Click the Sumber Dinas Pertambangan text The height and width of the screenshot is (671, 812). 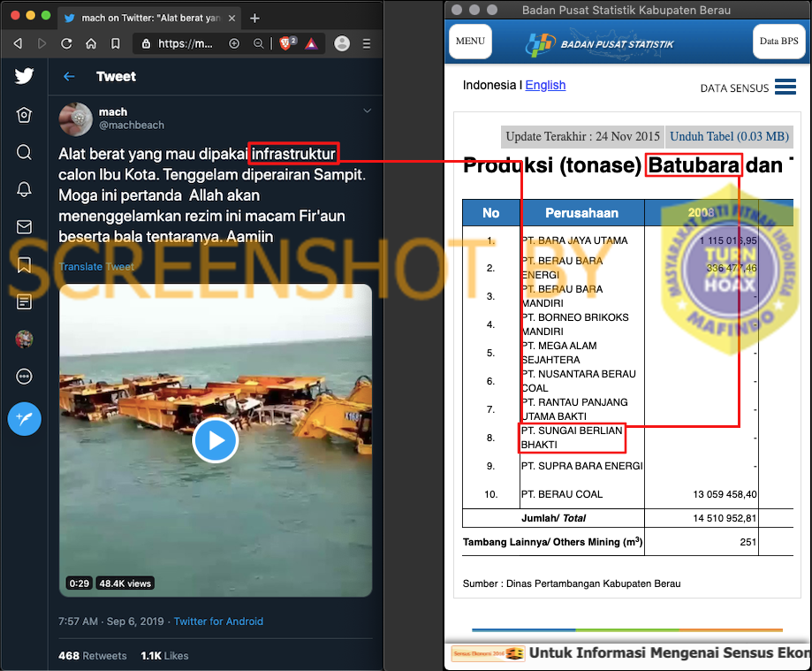click(572, 584)
